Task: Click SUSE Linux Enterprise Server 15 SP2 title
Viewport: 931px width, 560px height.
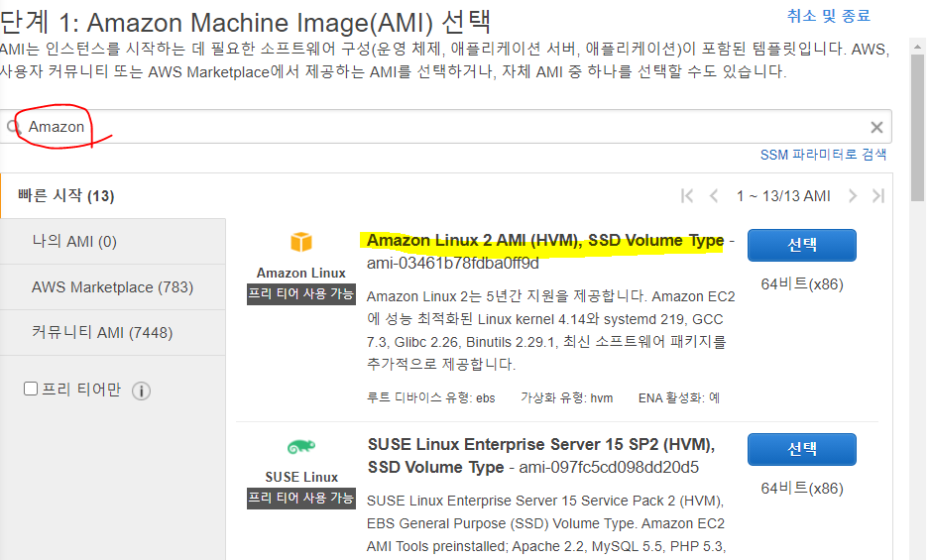Action: [x=541, y=456]
